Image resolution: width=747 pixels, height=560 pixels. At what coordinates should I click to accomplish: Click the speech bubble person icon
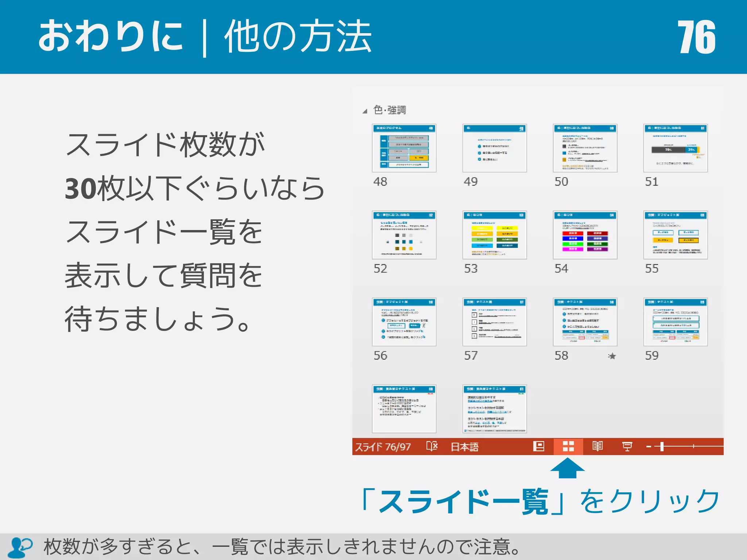(20, 547)
